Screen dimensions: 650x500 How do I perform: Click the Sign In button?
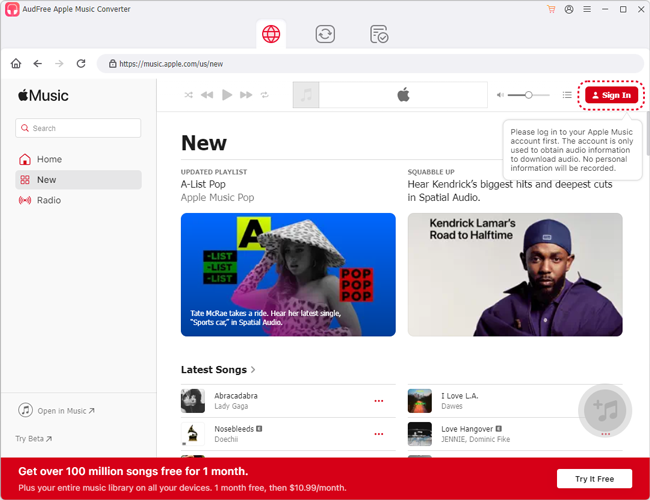(x=611, y=95)
